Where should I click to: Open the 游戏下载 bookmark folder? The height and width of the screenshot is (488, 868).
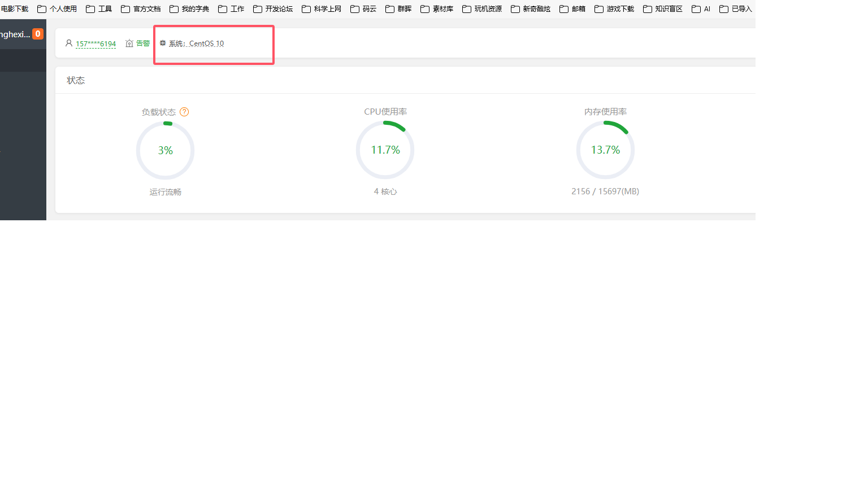614,9
